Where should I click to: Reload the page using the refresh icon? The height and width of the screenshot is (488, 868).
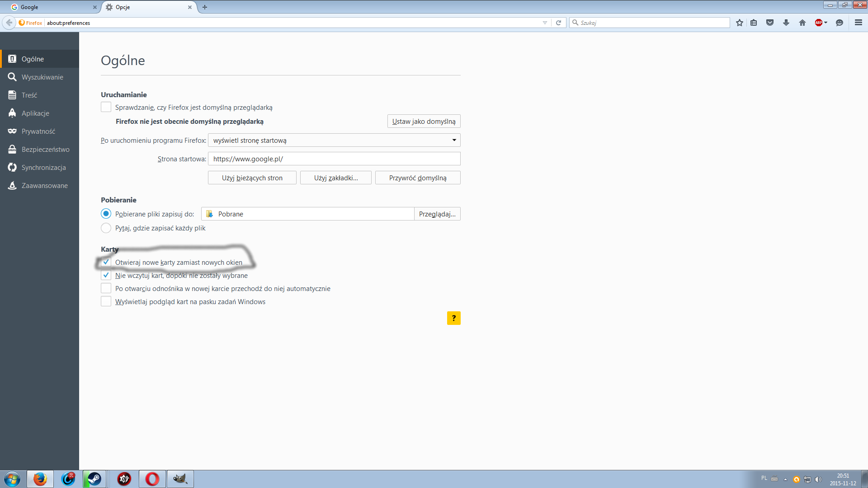point(559,23)
